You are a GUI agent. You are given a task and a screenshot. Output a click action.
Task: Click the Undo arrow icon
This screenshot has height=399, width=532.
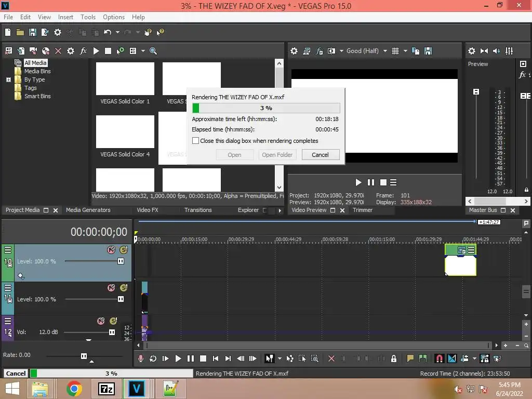[108, 32]
